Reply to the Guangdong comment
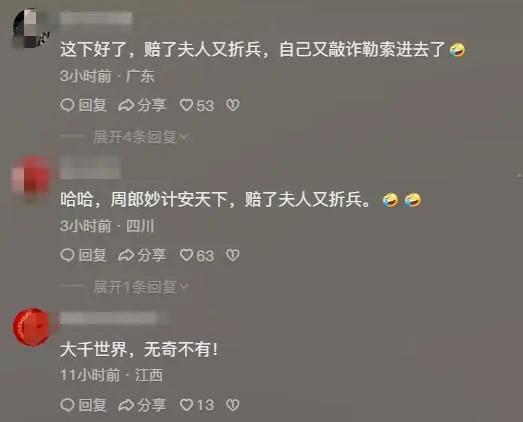523x422 pixels. pos(83,105)
